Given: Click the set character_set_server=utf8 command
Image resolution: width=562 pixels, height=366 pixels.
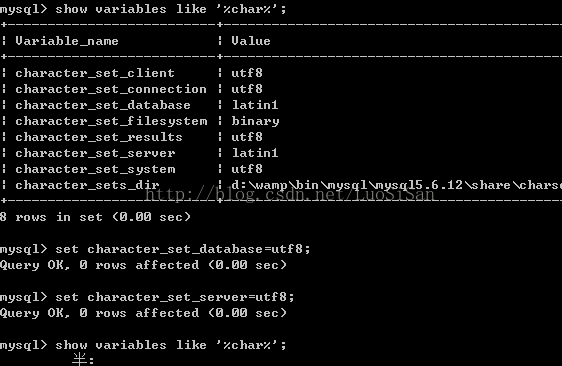Looking at the screenshot, I should coord(175,297).
